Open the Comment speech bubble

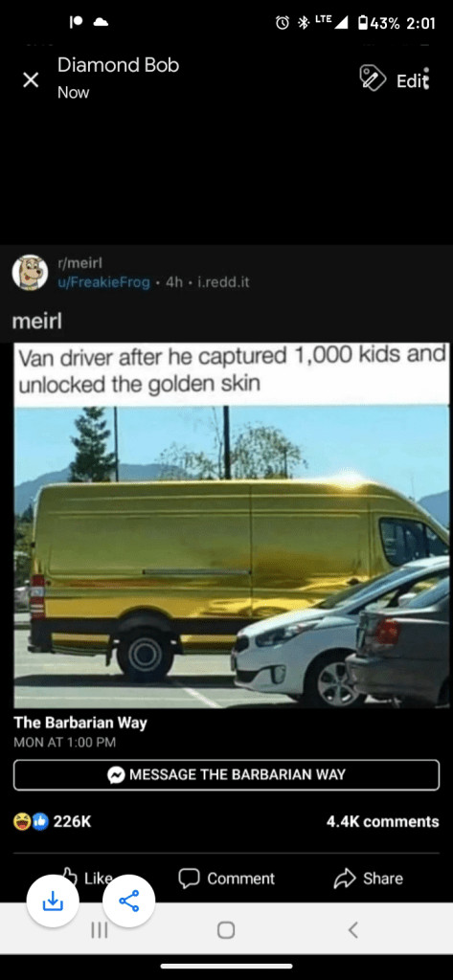pos(226,879)
